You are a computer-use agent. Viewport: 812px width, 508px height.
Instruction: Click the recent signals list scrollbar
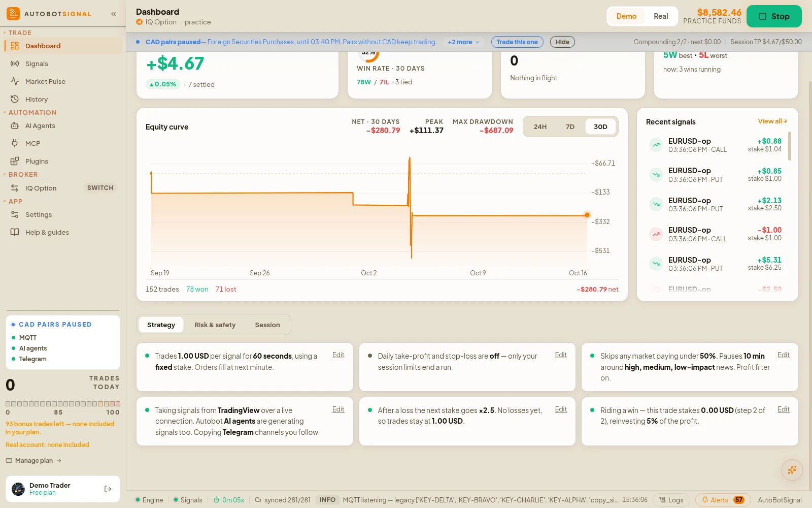pos(790,146)
